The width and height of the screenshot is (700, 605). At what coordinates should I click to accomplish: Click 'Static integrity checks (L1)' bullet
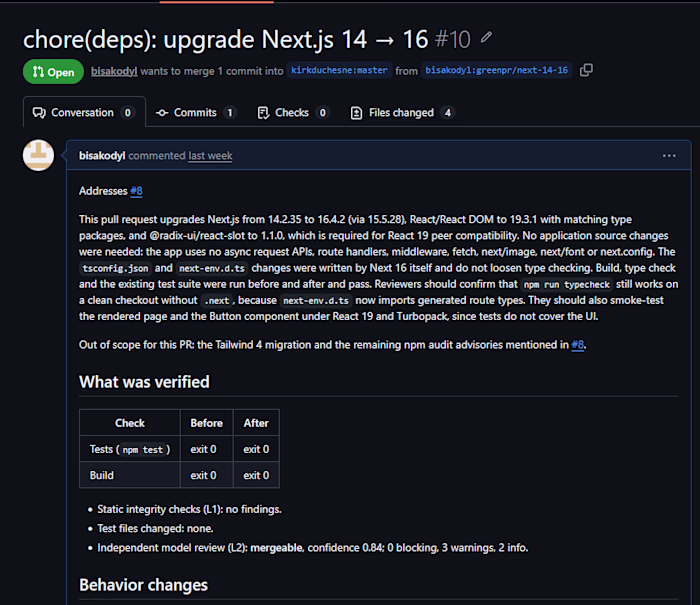click(x=189, y=509)
